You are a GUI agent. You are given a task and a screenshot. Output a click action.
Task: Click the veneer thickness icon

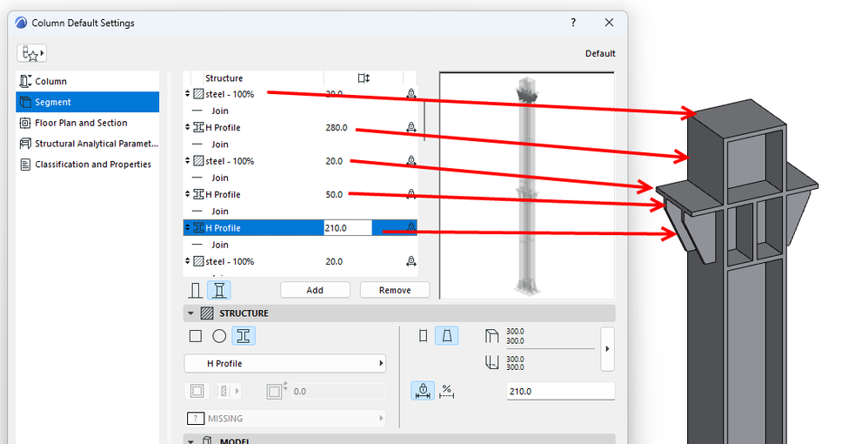click(277, 391)
